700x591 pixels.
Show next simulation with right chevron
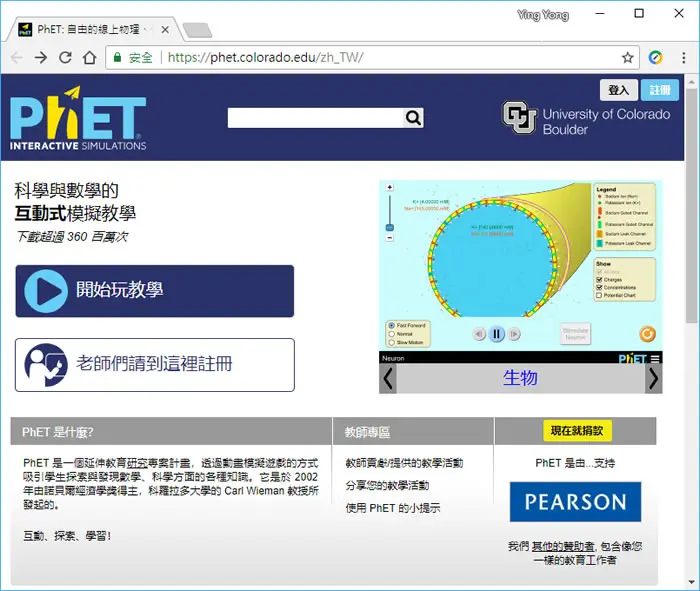(654, 379)
